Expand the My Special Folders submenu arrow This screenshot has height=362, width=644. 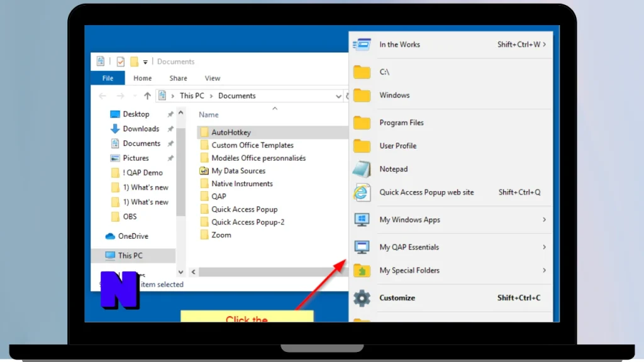pos(544,270)
